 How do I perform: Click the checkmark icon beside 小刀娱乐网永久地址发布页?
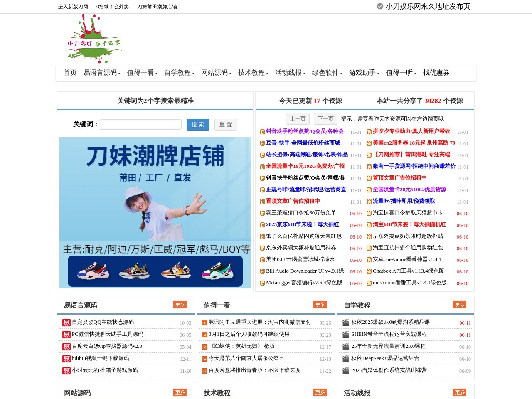tap(380, 6)
